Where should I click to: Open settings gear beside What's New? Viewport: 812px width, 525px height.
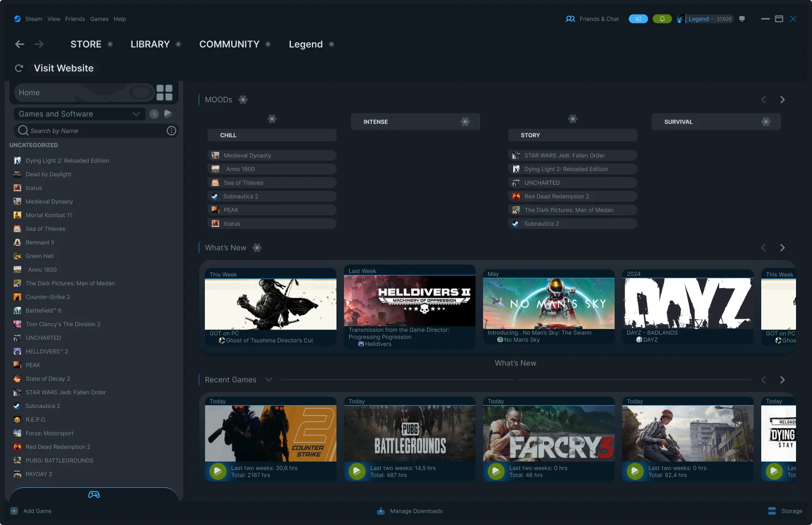[257, 248]
